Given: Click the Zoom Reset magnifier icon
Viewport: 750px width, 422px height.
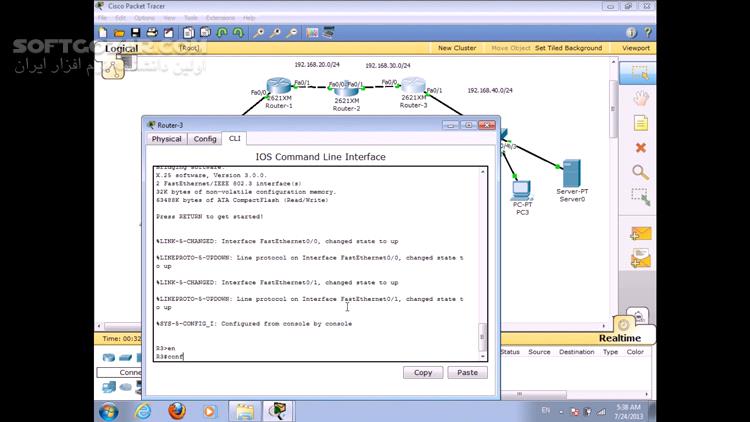Looking at the screenshot, I should tap(276, 33).
